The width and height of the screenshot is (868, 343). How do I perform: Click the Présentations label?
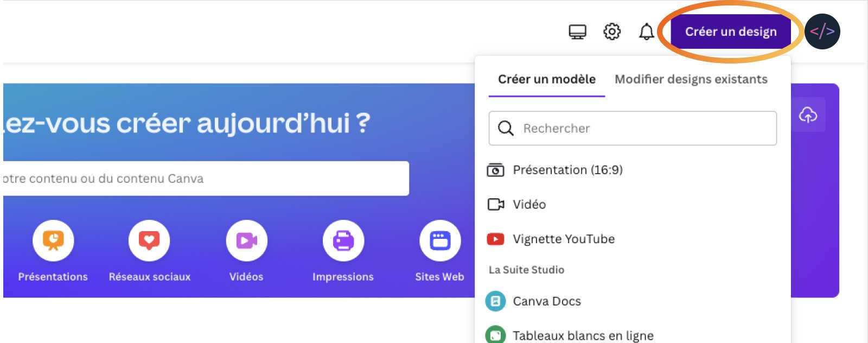pos(53,277)
